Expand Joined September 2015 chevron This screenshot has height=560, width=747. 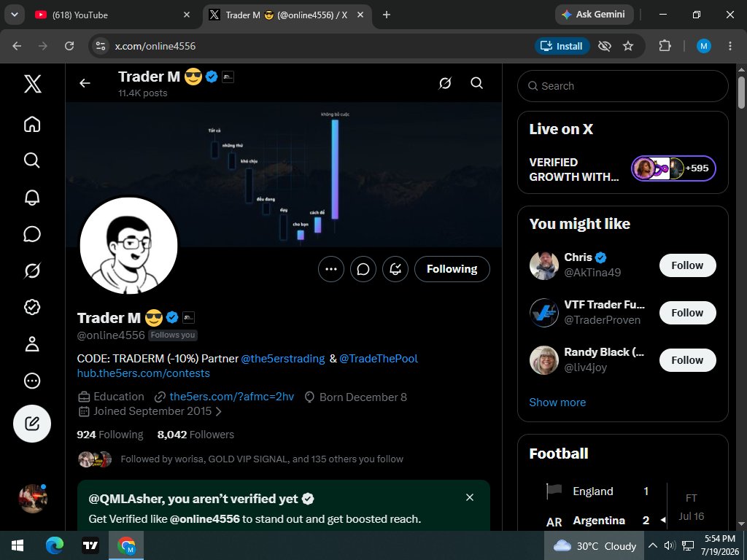(219, 411)
